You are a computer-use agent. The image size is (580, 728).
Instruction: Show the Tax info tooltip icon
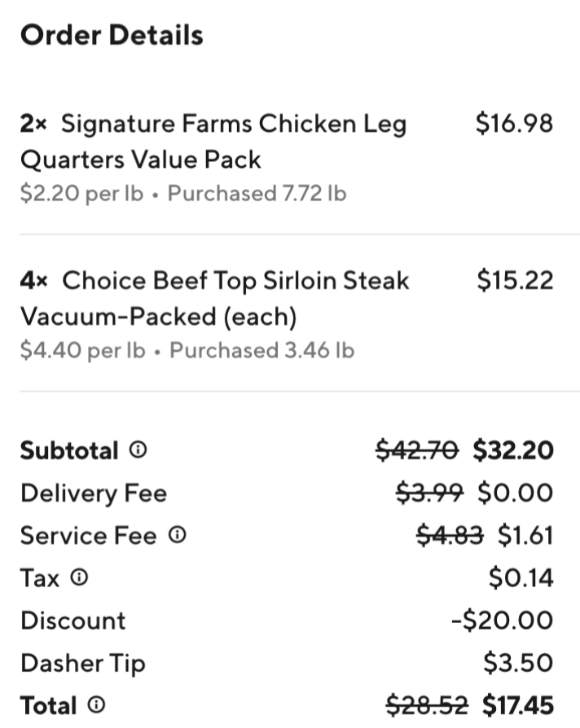click(79, 577)
